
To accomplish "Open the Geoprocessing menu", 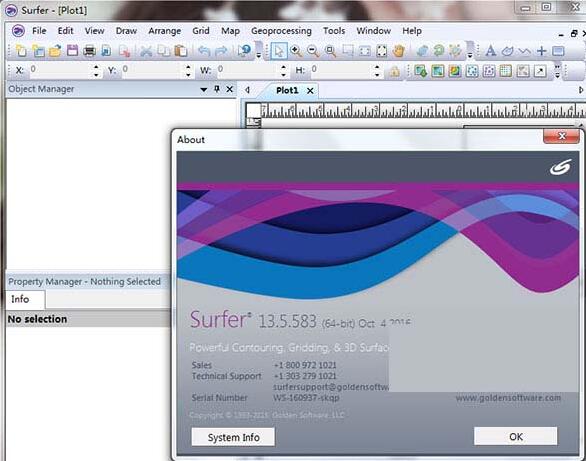I will (281, 31).
